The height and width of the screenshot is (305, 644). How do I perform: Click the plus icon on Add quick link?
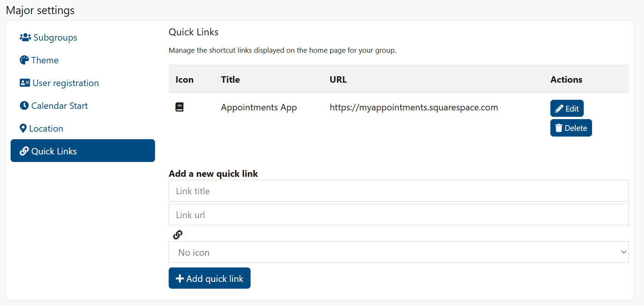coord(180,278)
